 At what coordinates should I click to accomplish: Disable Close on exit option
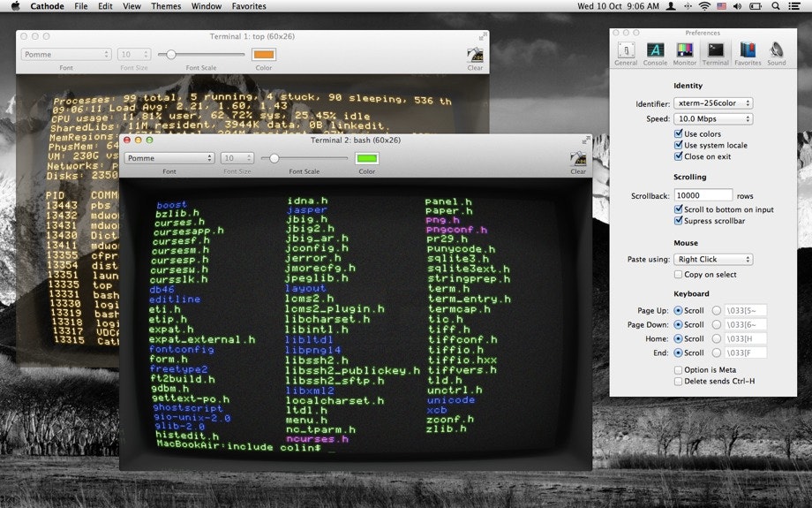tap(678, 156)
